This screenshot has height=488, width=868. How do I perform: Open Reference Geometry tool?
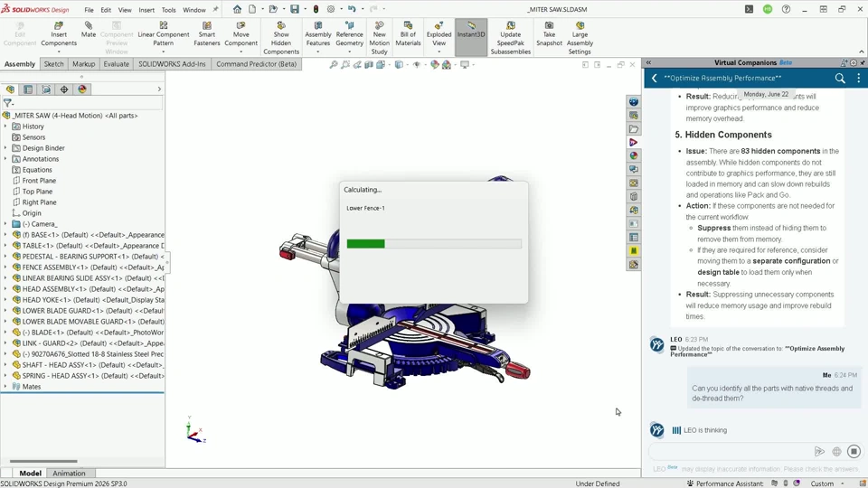point(349,34)
